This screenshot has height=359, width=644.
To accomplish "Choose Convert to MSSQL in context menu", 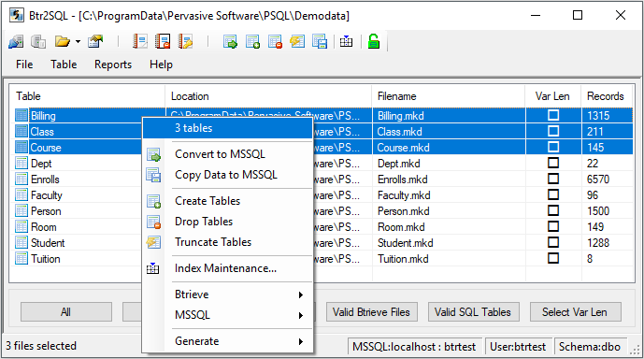I will click(x=227, y=154).
